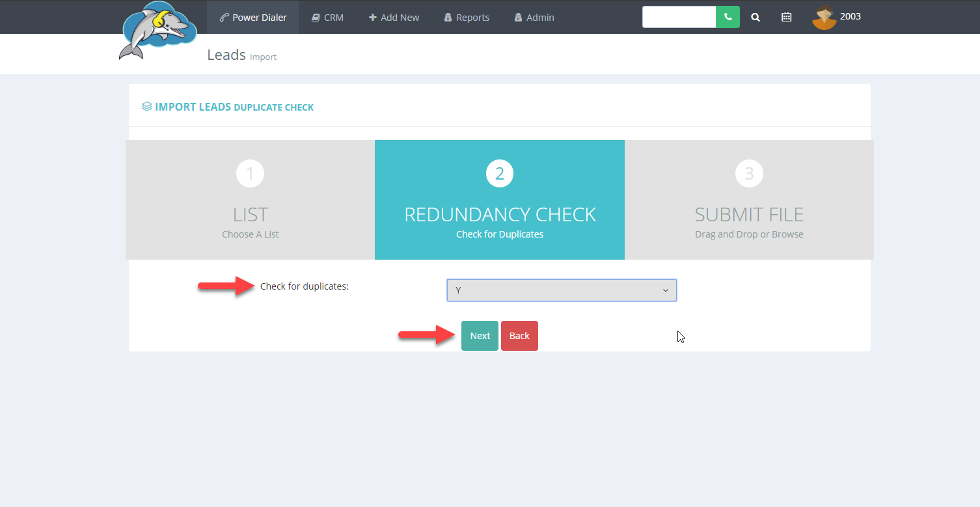Click the phone number input field

[x=679, y=17]
